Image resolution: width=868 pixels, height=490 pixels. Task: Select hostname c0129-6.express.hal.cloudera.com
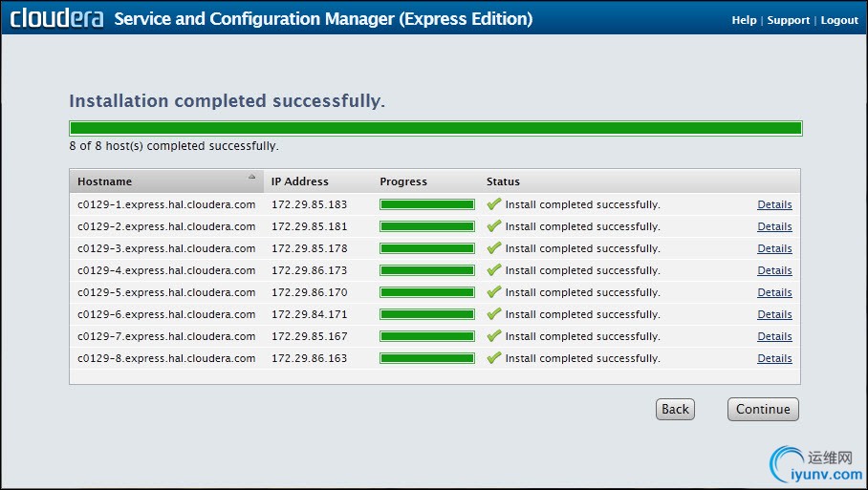click(166, 314)
